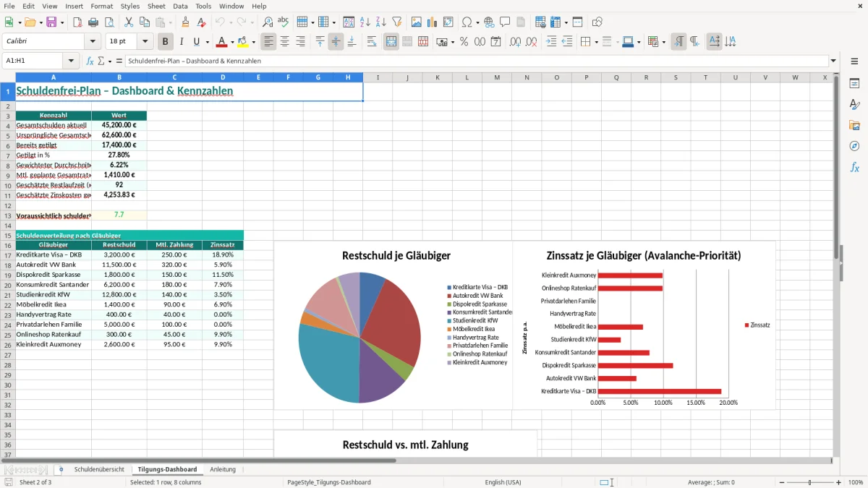This screenshot has width=868, height=488.
Task: Click English (USA) language in status bar
Action: pyautogui.click(x=503, y=482)
